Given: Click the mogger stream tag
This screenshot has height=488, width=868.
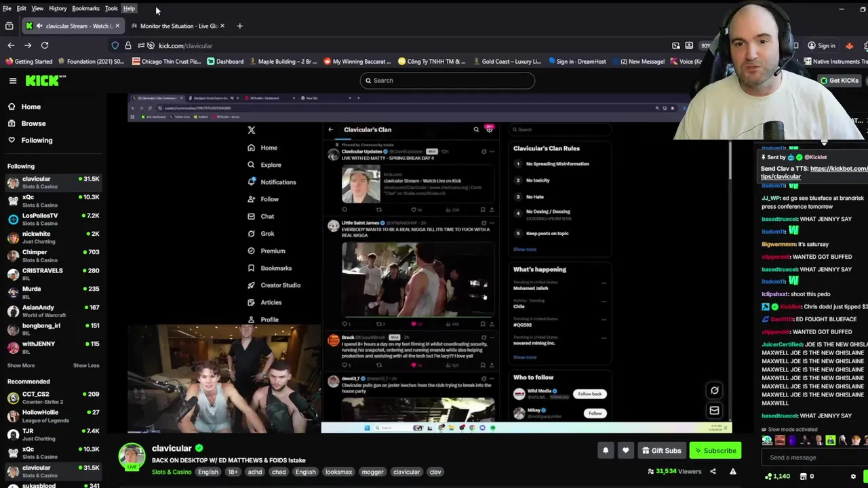Looking at the screenshot, I should click(x=372, y=472).
